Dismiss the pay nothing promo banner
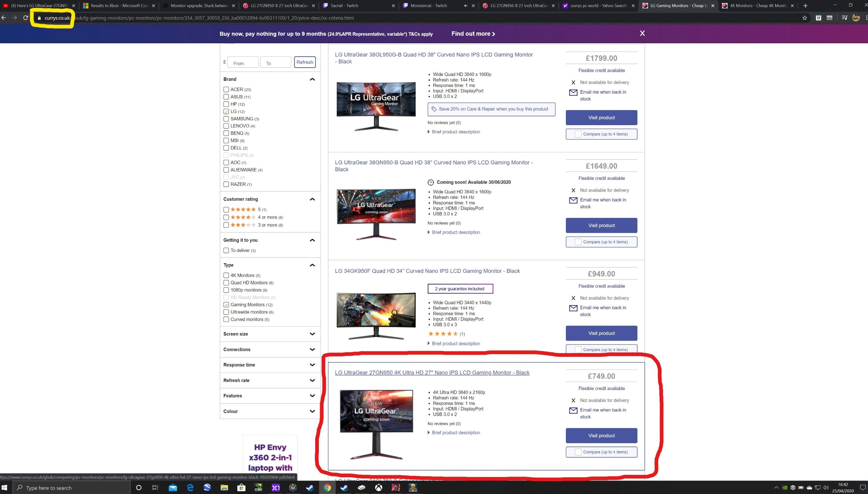Screen dimensions: 868x494 coord(642,33)
